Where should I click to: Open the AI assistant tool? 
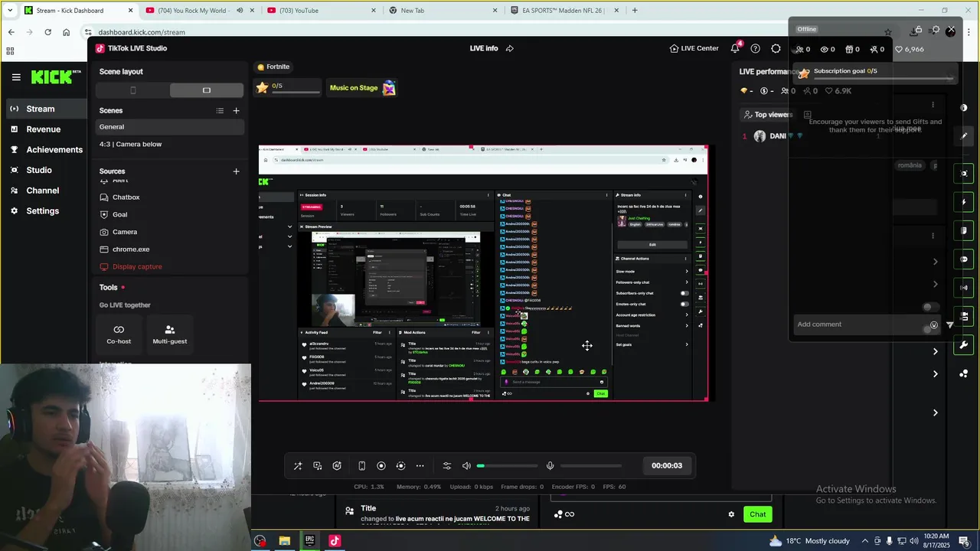click(x=337, y=466)
